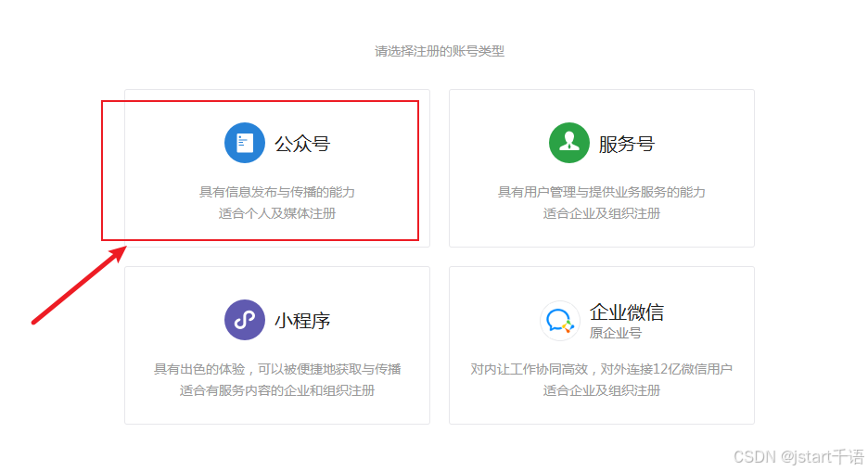
Task: Click the purple 小程序 link icon
Action: tap(244, 320)
